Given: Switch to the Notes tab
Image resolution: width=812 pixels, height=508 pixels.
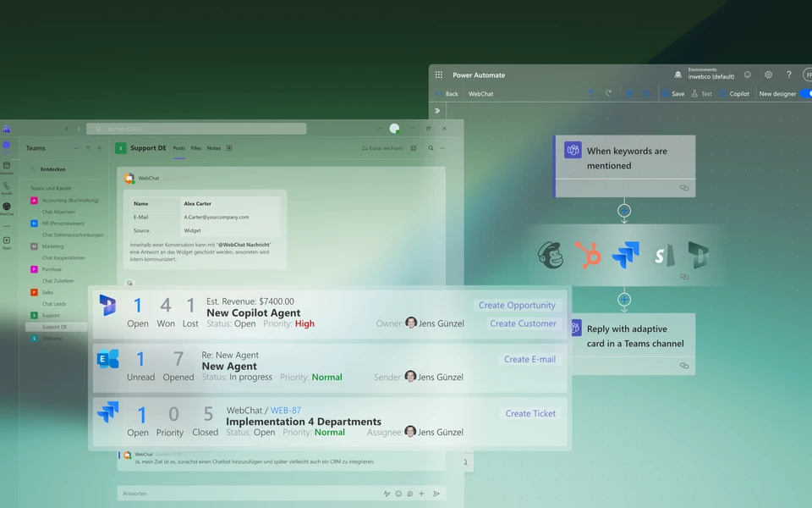Looking at the screenshot, I should tap(213, 148).
